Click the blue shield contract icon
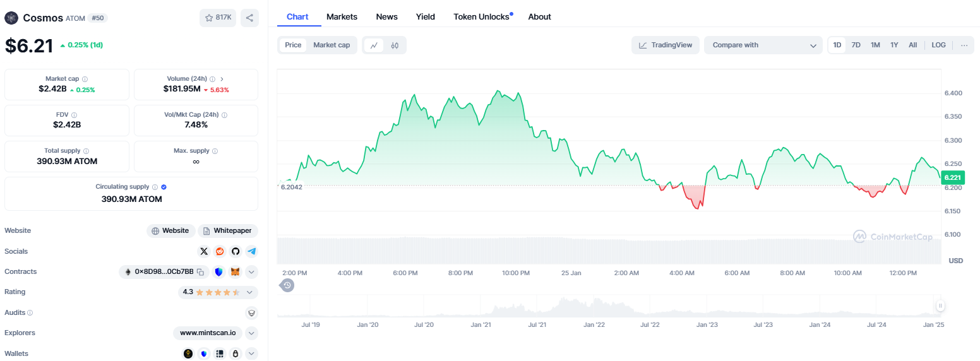Viewport: 980px width, 361px height. 218,272
